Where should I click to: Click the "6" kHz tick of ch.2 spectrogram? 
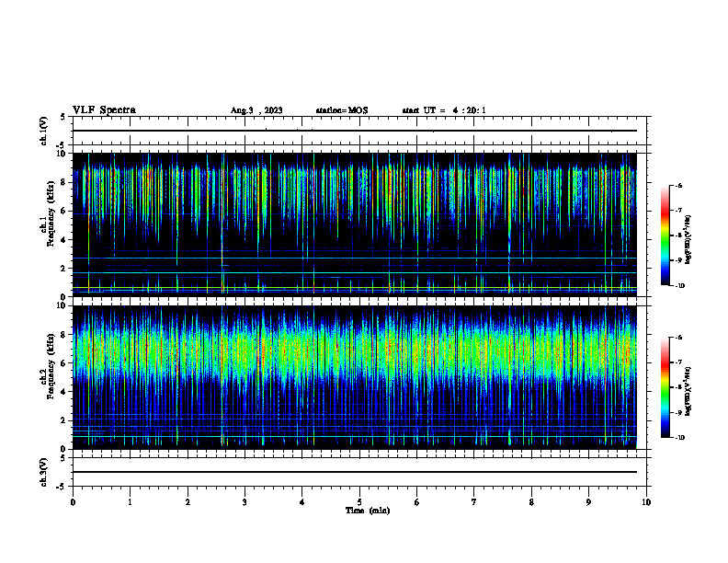(64, 363)
